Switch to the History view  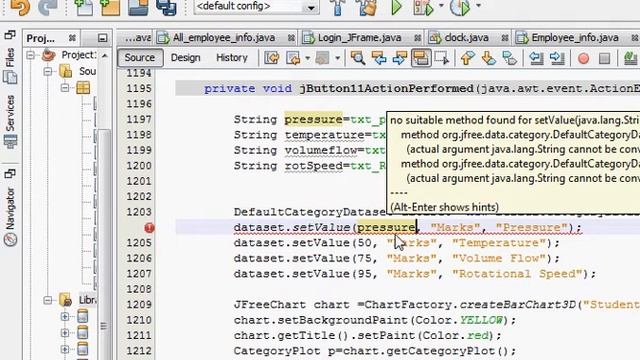point(232,58)
